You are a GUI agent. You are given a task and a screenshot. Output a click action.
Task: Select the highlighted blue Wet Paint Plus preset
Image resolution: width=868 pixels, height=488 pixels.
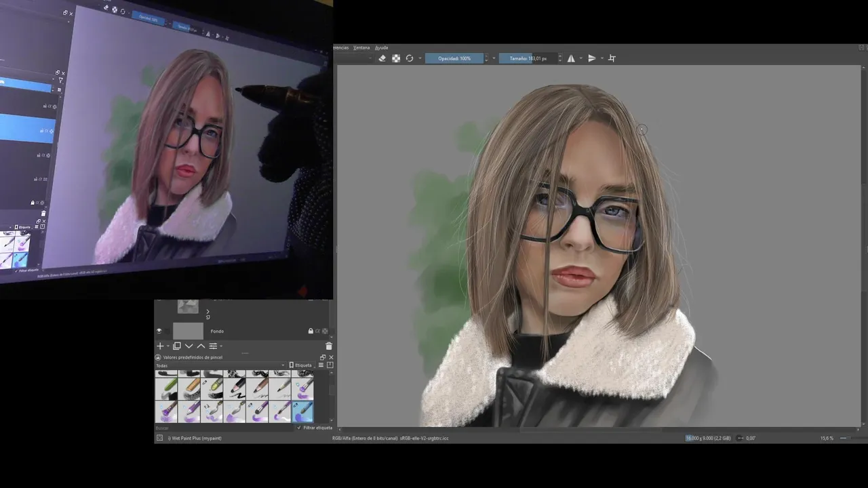pos(303,411)
